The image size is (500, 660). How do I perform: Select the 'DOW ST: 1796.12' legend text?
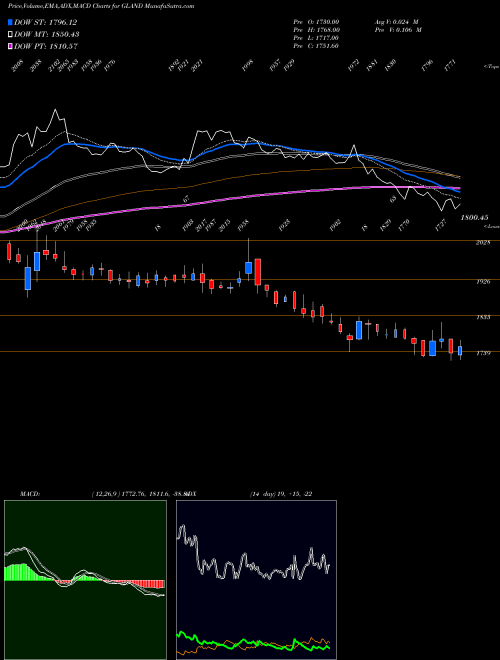(45, 22)
